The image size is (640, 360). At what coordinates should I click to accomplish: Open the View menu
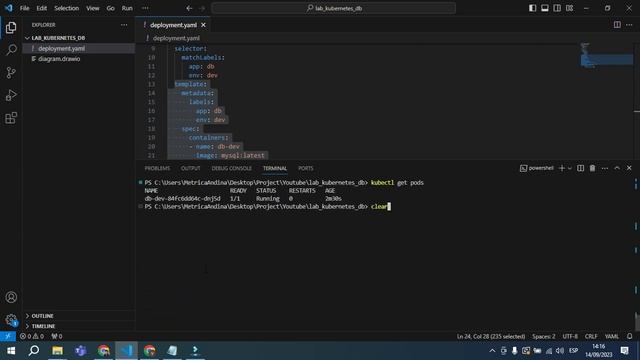(x=93, y=8)
